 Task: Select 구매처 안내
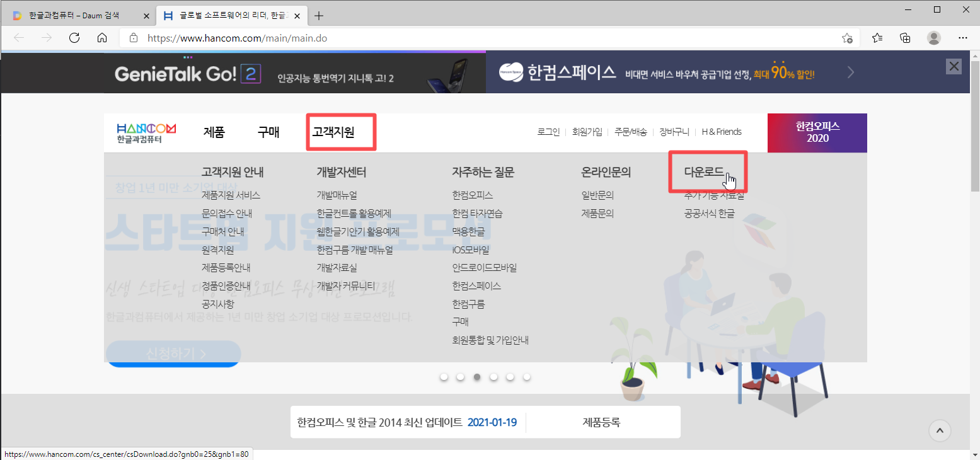pyautogui.click(x=222, y=231)
